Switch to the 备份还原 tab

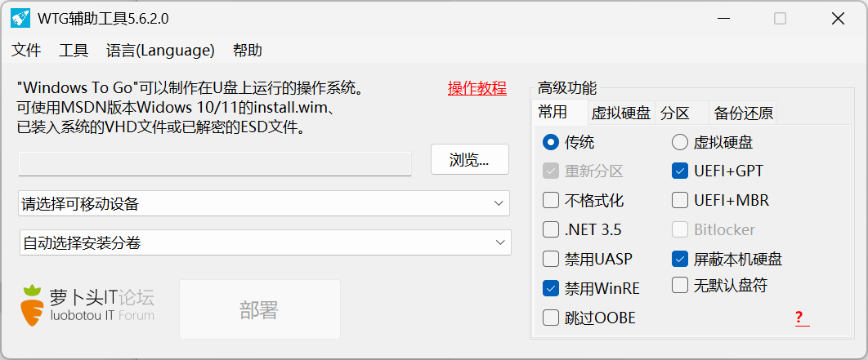pyautogui.click(x=743, y=113)
